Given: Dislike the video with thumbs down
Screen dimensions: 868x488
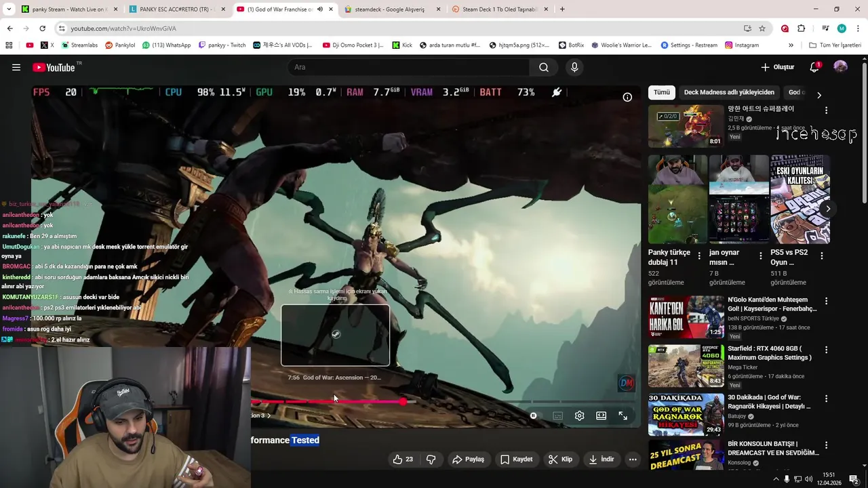Looking at the screenshot, I should 431,459.
